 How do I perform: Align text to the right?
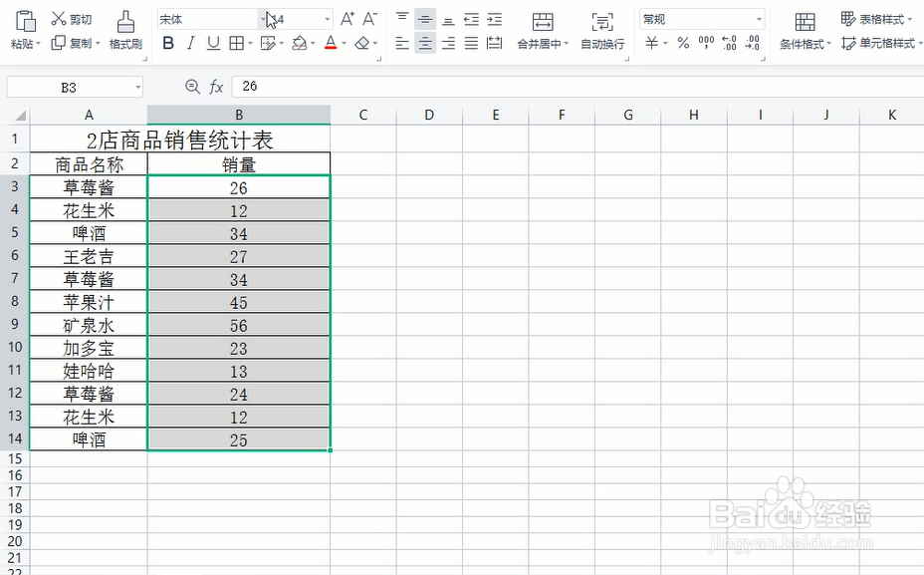(448, 43)
